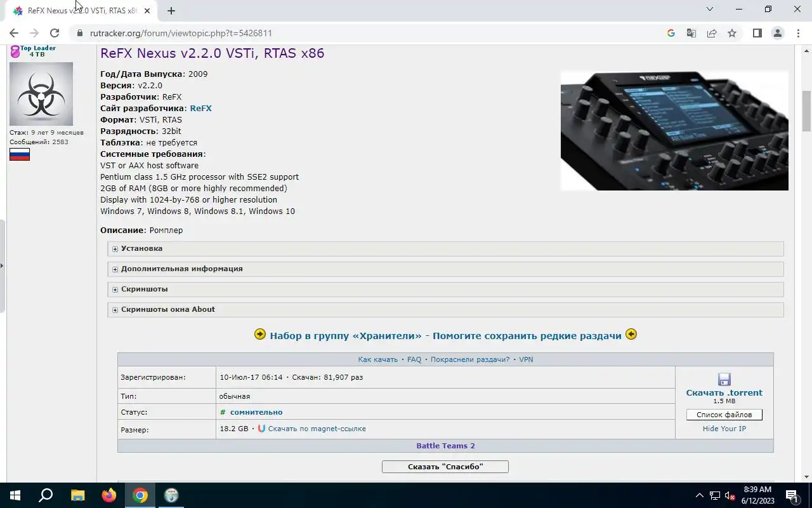
Task: Open the Nexus synthesizer product image
Action: [674, 130]
